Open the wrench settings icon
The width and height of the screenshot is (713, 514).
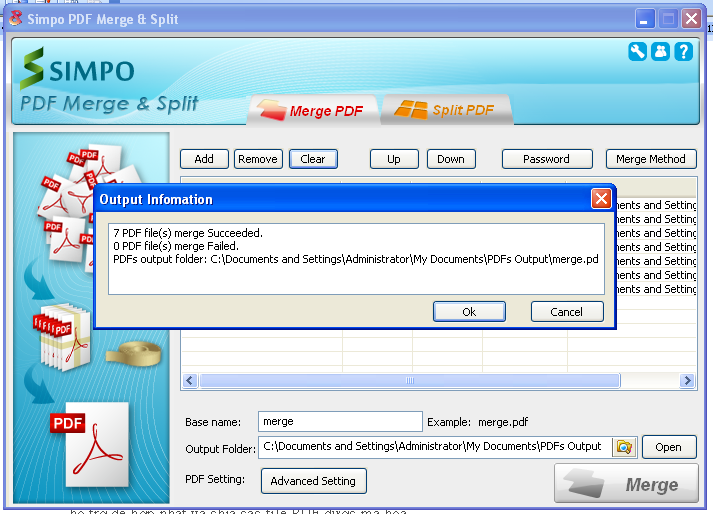(x=638, y=51)
